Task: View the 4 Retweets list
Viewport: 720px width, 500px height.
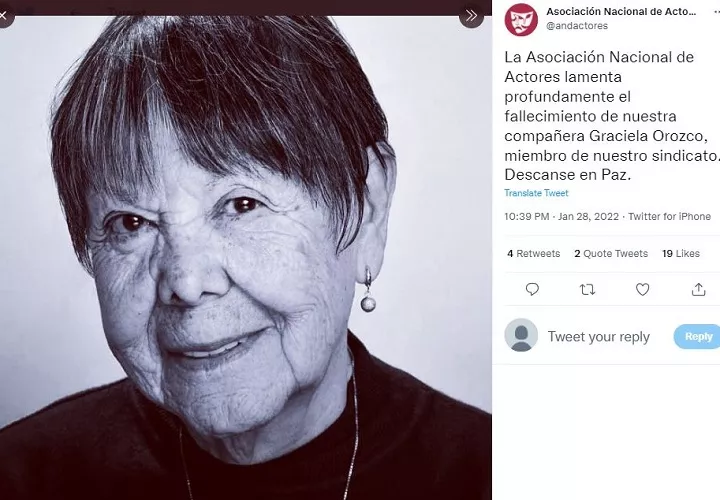Action: click(533, 254)
